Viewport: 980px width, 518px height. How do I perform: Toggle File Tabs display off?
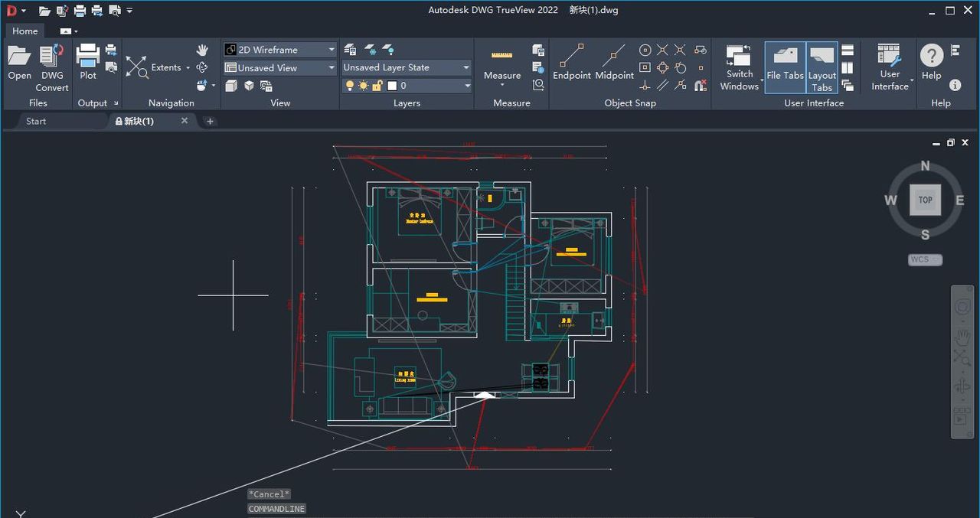pyautogui.click(x=785, y=67)
